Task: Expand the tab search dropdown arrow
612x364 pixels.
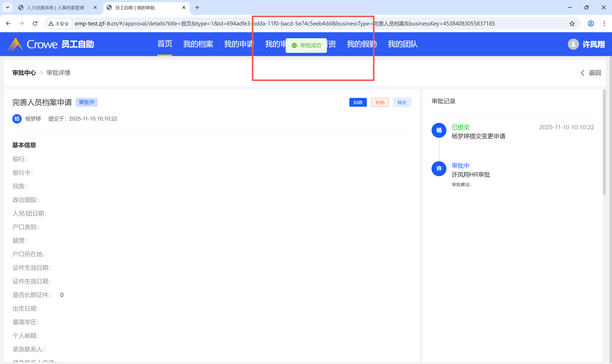Action: pyautogui.click(x=8, y=8)
